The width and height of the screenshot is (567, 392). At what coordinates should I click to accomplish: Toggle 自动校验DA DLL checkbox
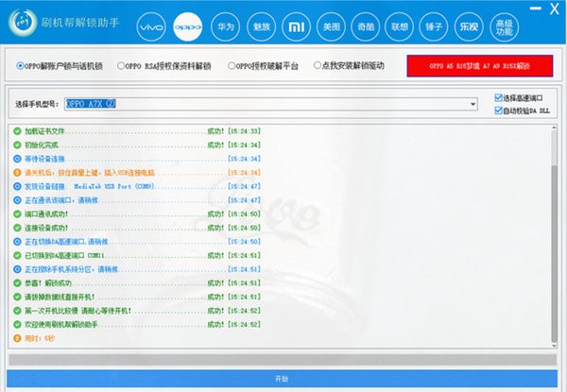(500, 110)
